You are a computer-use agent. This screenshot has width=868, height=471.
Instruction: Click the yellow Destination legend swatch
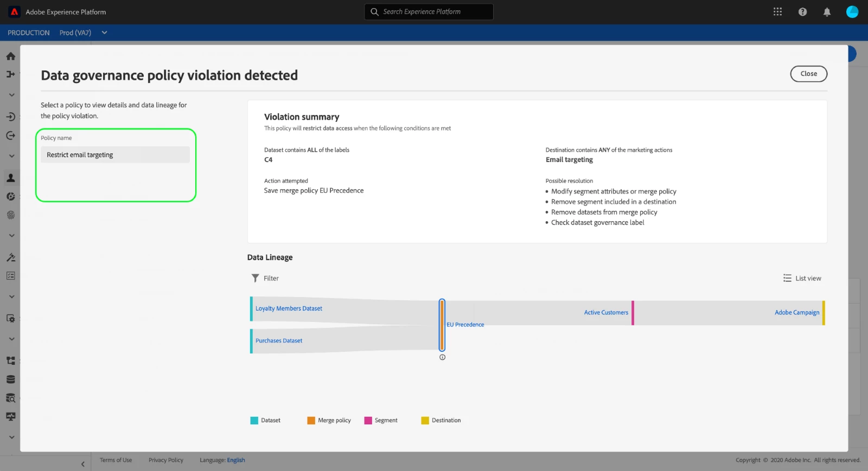(x=425, y=421)
